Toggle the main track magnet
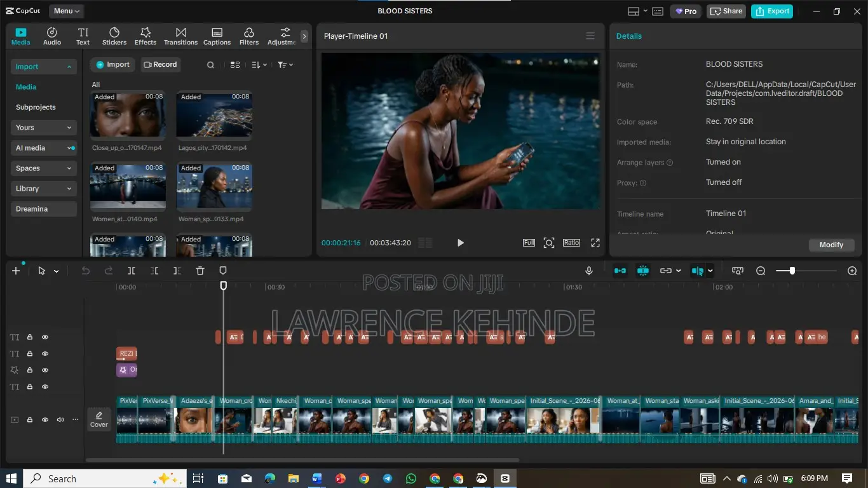The image size is (868, 488). [x=620, y=271]
